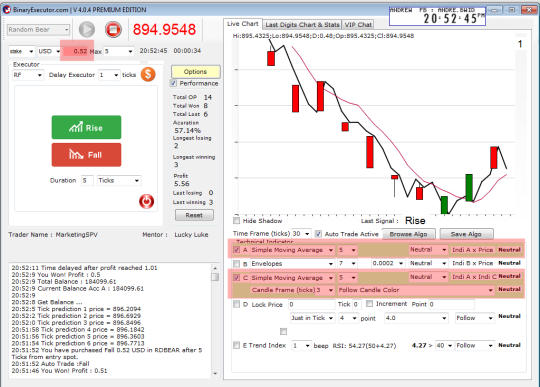Click log line 'You Won! Profit : 0.5'

click(x=56, y=275)
